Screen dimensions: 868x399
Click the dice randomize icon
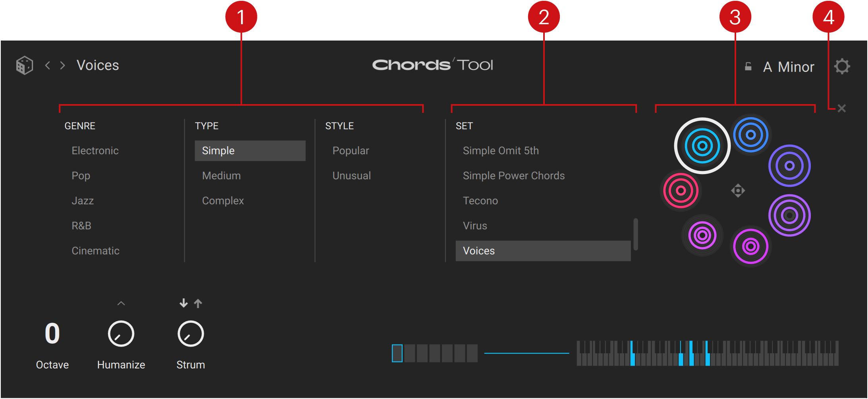(x=24, y=65)
